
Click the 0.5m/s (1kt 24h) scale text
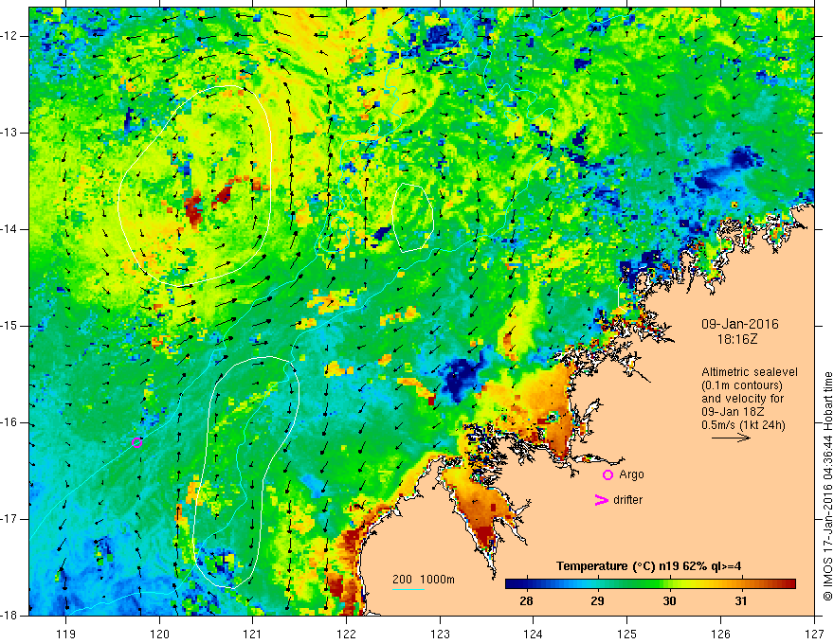[744, 425]
